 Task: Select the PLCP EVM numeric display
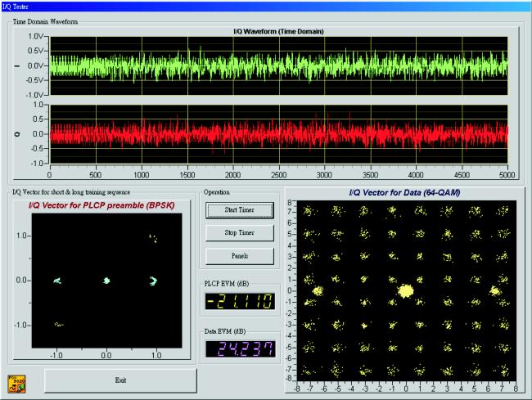tap(240, 301)
